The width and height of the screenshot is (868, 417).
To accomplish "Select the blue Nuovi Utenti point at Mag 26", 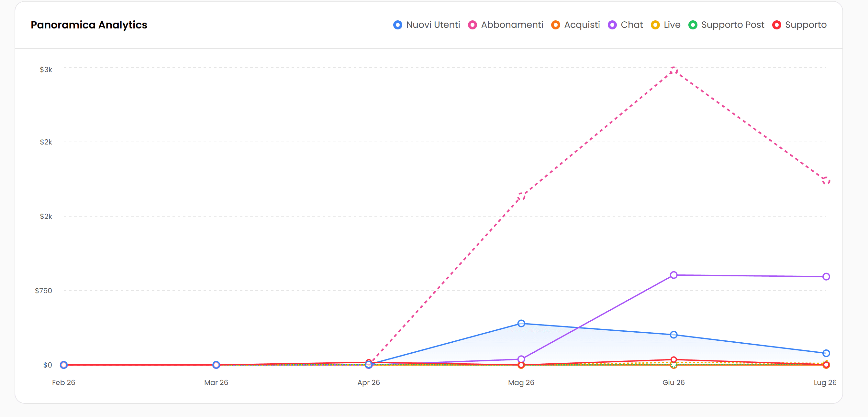I will (x=521, y=324).
